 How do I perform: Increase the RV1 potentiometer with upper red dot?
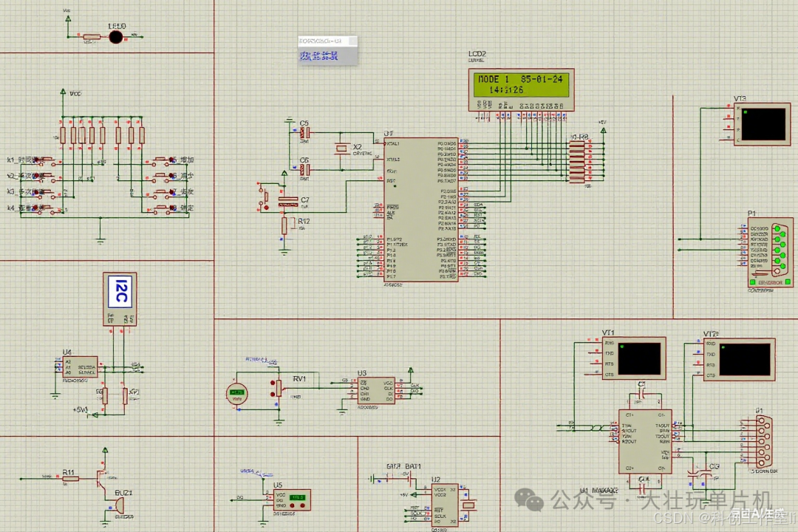coord(273,382)
